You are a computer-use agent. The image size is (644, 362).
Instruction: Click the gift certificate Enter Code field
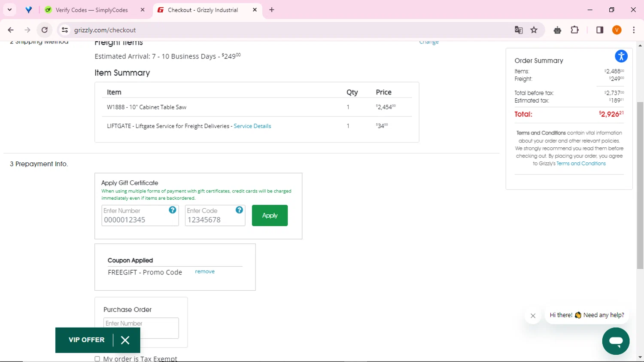coord(215,216)
